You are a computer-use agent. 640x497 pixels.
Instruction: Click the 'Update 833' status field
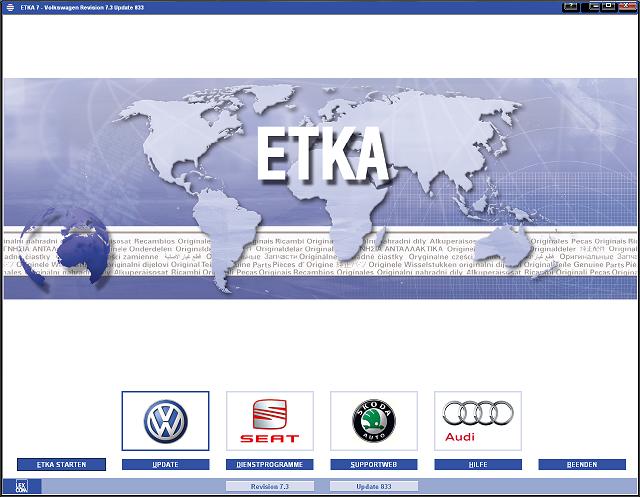(374, 486)
